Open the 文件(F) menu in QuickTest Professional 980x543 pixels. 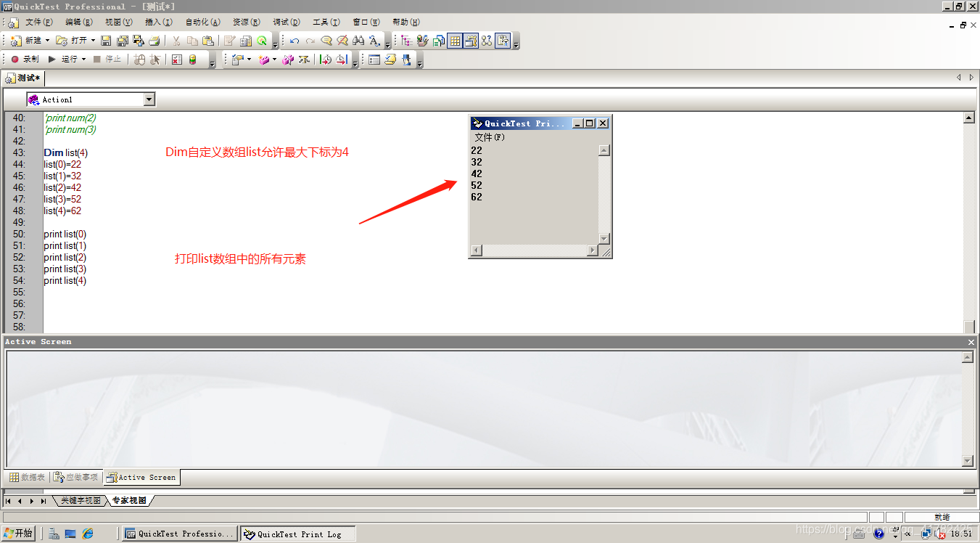39,23
